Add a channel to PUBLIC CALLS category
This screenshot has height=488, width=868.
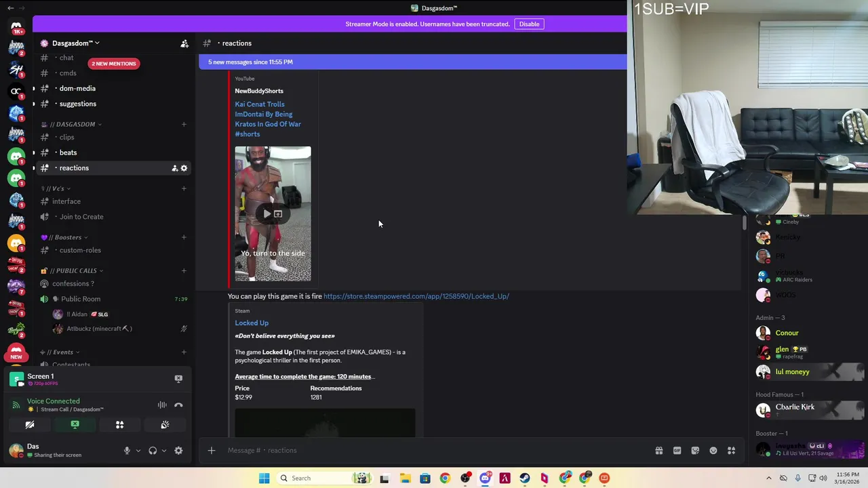click(184, 270)
